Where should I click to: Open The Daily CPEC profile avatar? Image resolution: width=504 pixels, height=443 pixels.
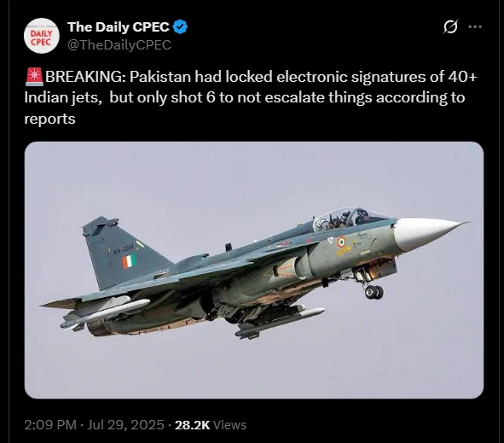point(42,36)
